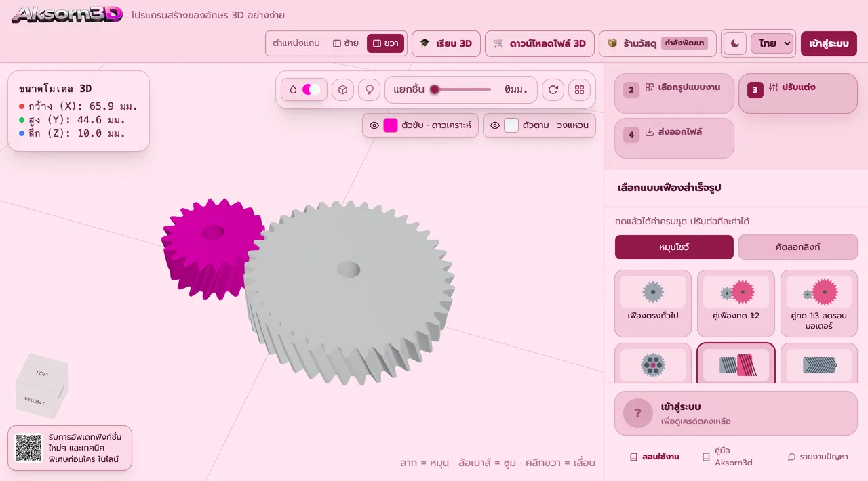Select the herringbone gear preset thumbnail

click(819, 364)
